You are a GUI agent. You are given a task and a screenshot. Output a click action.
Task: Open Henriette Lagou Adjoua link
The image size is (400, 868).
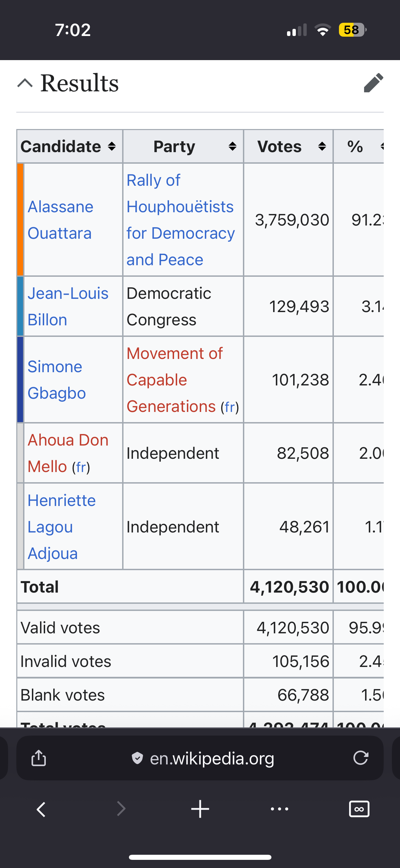pyautogui.click(x=61, y=527)
